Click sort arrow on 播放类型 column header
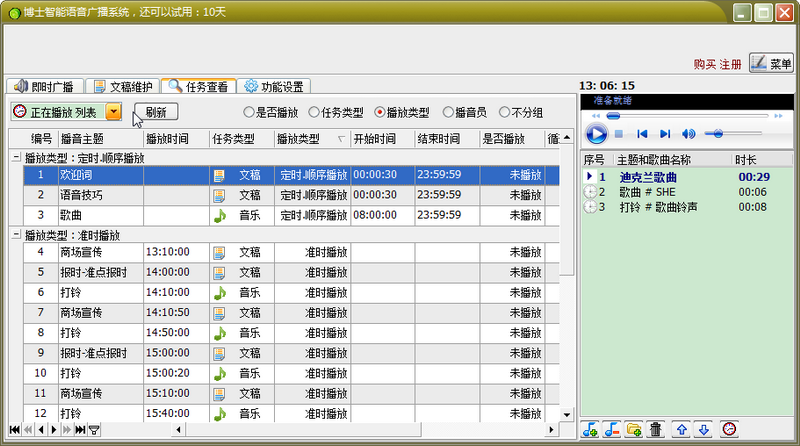Image resolution: width=800 pixels, height=446 pixels. click(x=341, y=139)
